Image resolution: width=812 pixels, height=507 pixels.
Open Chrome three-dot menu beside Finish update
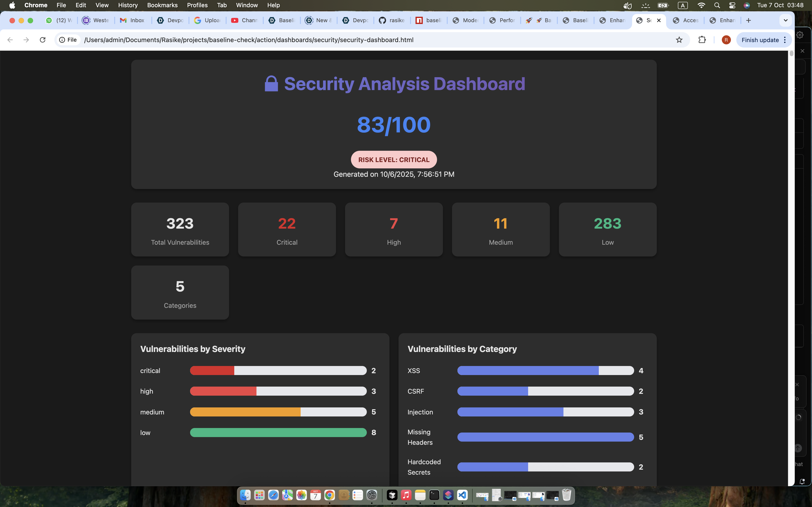(785, 40)
